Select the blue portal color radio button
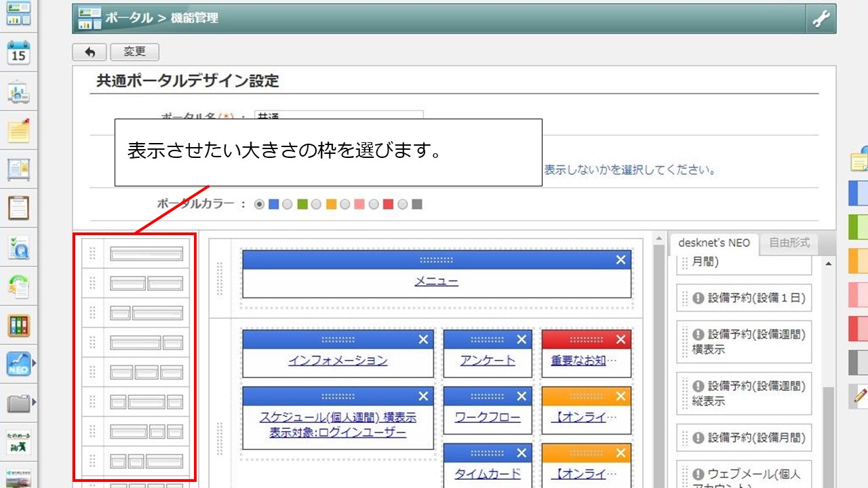This screenshot has height=488, width=868. pos(259,204)
